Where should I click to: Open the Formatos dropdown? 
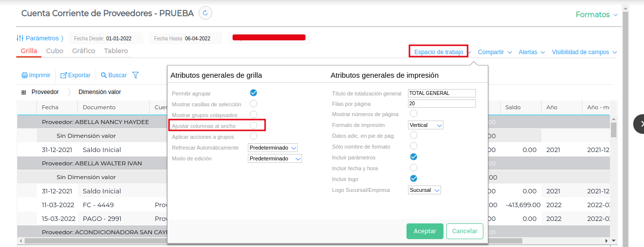click(597, 15)
